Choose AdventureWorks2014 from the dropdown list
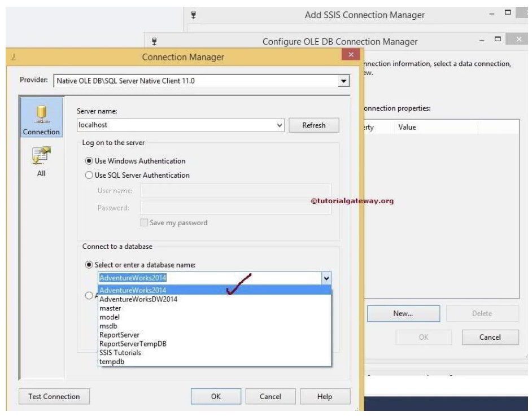This screenshot has height=416, width=532. coord(215,290)
